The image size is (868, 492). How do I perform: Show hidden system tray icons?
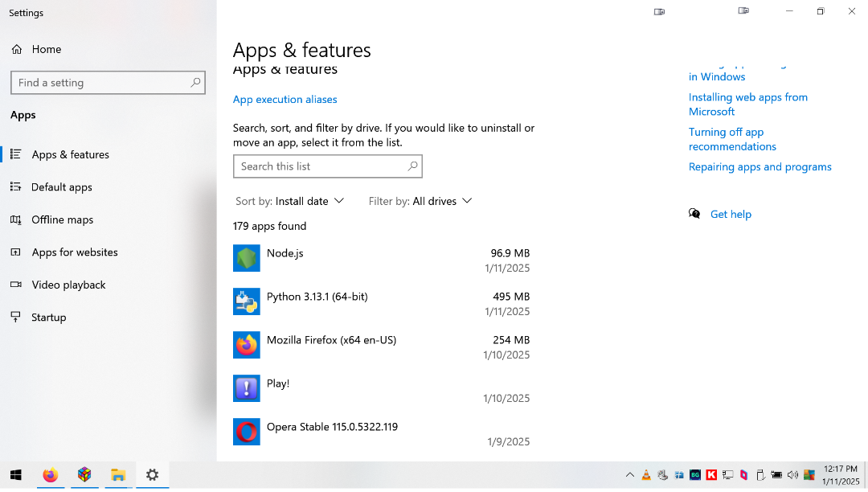coord(629,475)
